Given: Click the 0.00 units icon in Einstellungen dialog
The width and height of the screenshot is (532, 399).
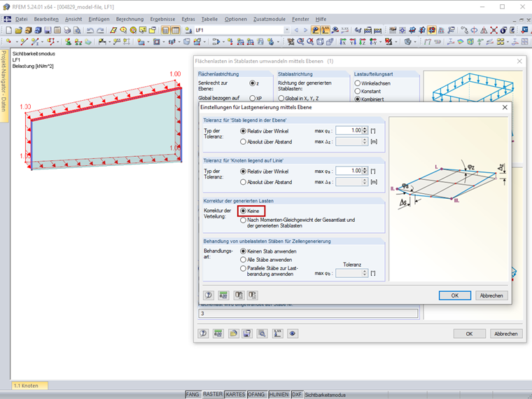Looking at the screenshot, I should (223, 295).
